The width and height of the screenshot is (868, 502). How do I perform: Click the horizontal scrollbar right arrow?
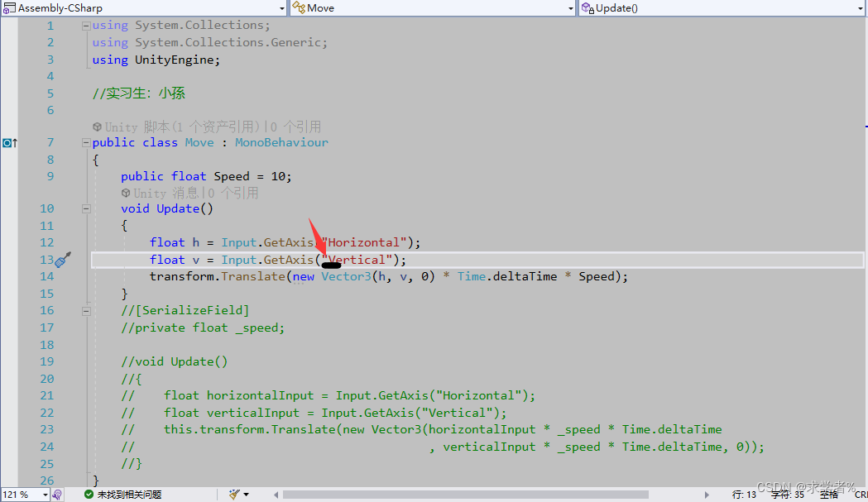[x=707, y=495]
